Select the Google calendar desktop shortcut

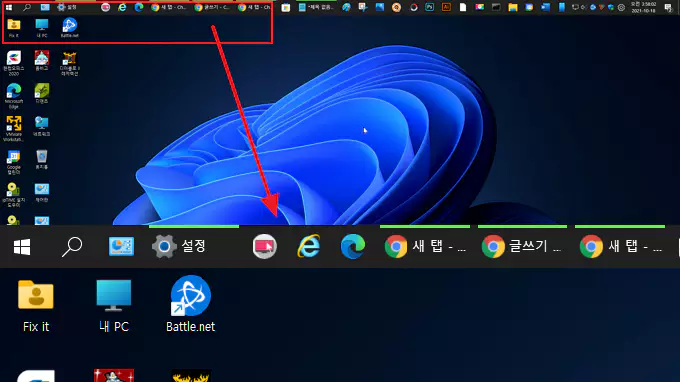(x=13, y=162)
